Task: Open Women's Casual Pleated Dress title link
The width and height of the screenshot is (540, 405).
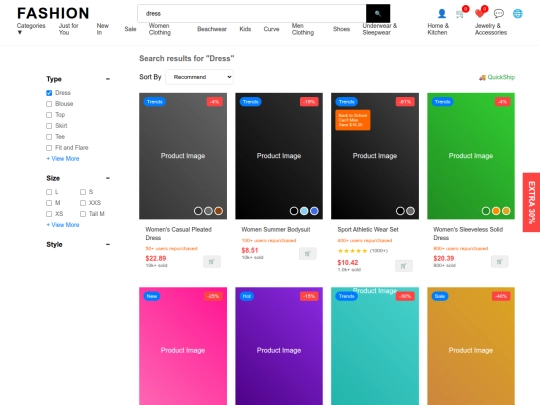Action: pyautogui.click(x=178, y=234)
